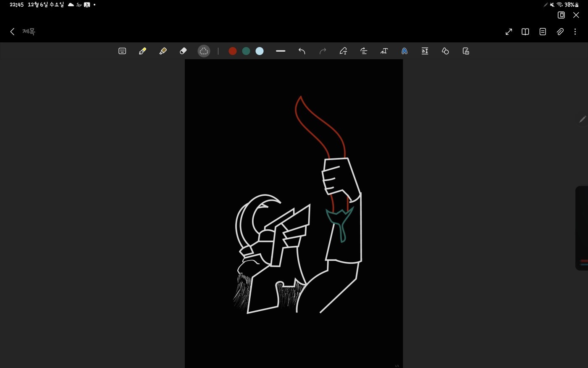Activate the lasso selection tool

(204, 51)
